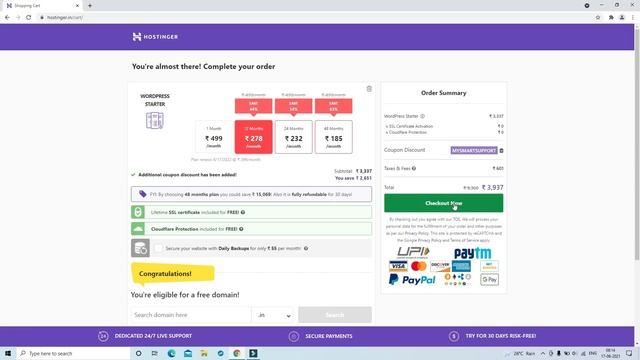Click the green SSL lock icon

click(138, 212)
